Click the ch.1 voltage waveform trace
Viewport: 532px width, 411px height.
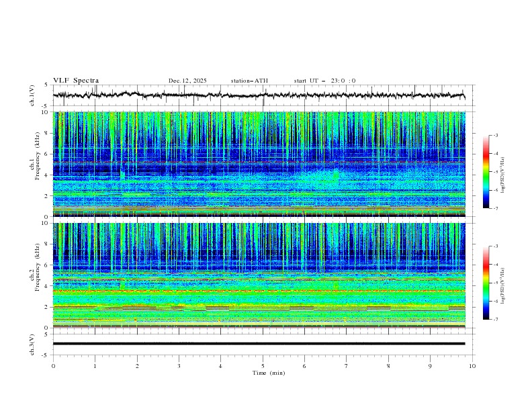tap(259, 95)
